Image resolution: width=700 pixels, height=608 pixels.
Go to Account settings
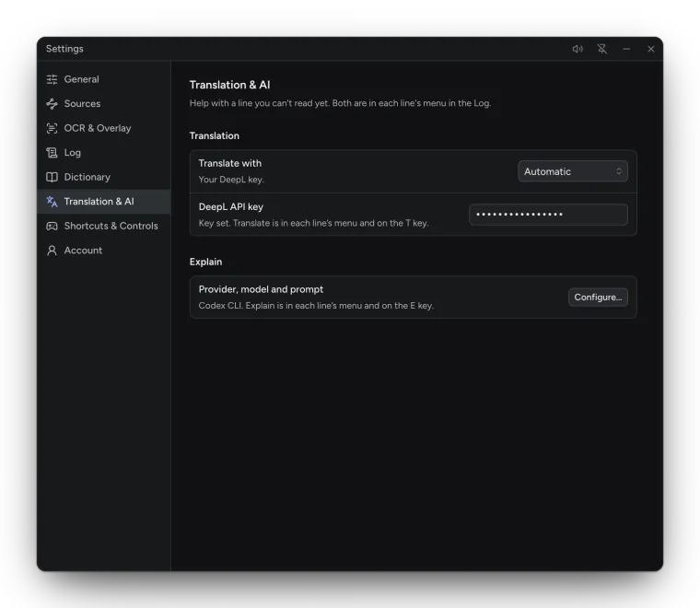(x=103, y=251)
